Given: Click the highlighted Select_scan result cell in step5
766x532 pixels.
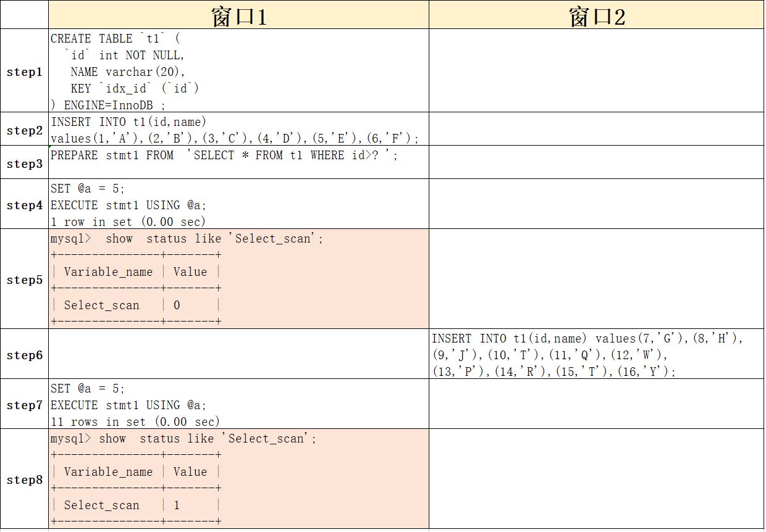Looking at the screenshot, I should click(x=238, y=280).
